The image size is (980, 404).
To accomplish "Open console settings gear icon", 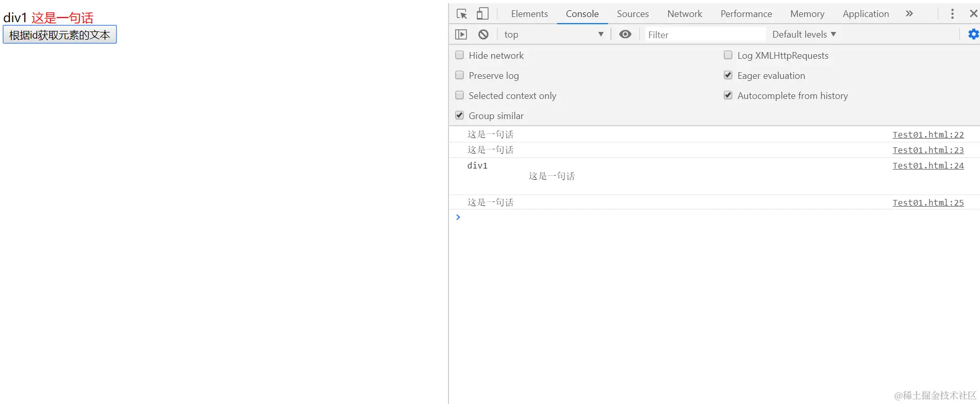I will click(973, 35).
